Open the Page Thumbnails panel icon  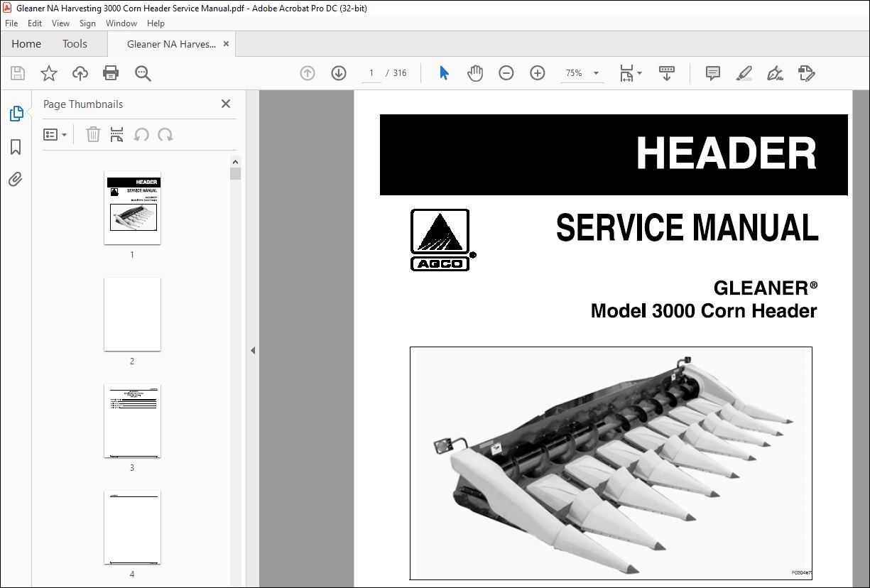click(16, 113)
